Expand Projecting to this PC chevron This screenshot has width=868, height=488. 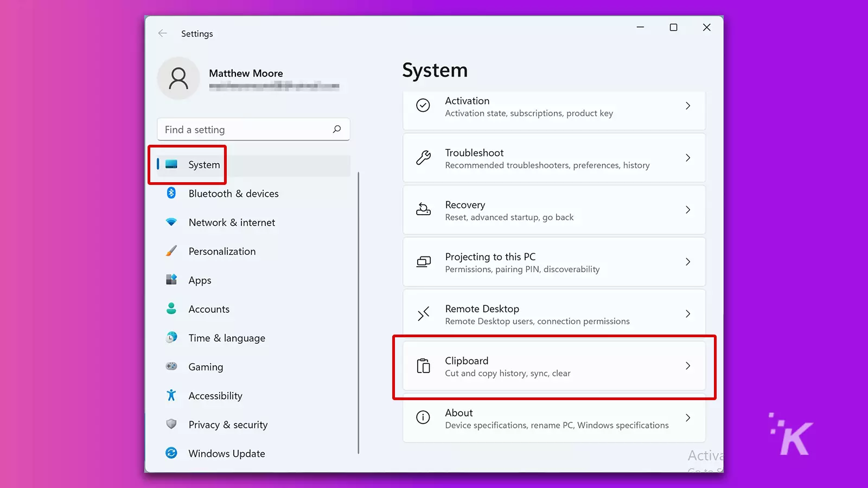[688, 262]
